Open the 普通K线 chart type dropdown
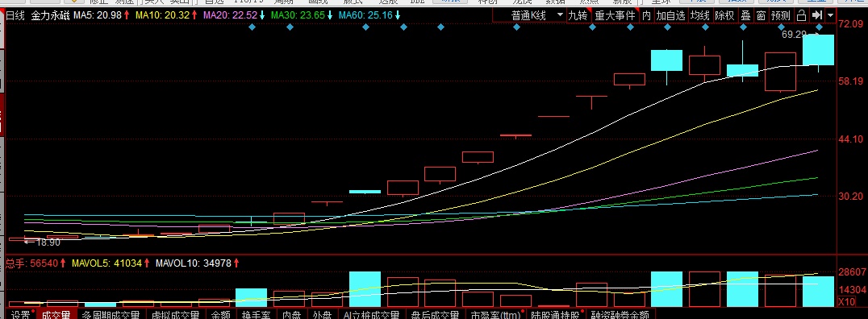The height and width of the screenshot is (319, 868). (x=537, y=15)
